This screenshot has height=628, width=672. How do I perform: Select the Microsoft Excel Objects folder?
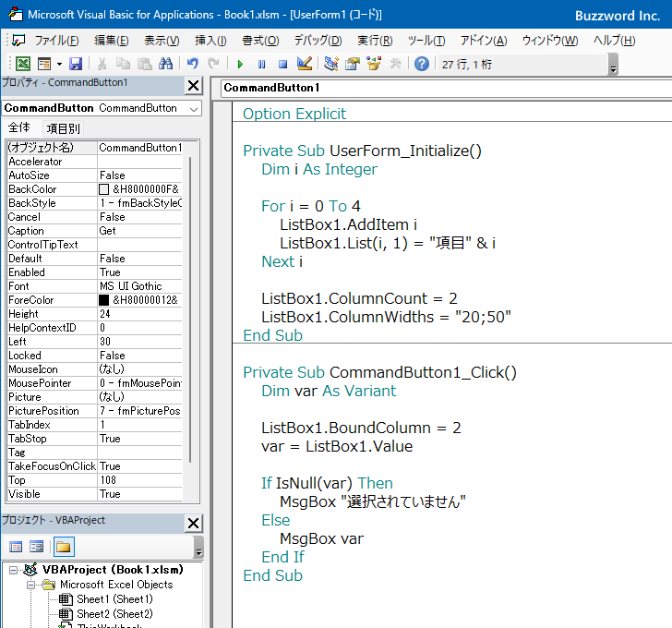coord(116,585)
